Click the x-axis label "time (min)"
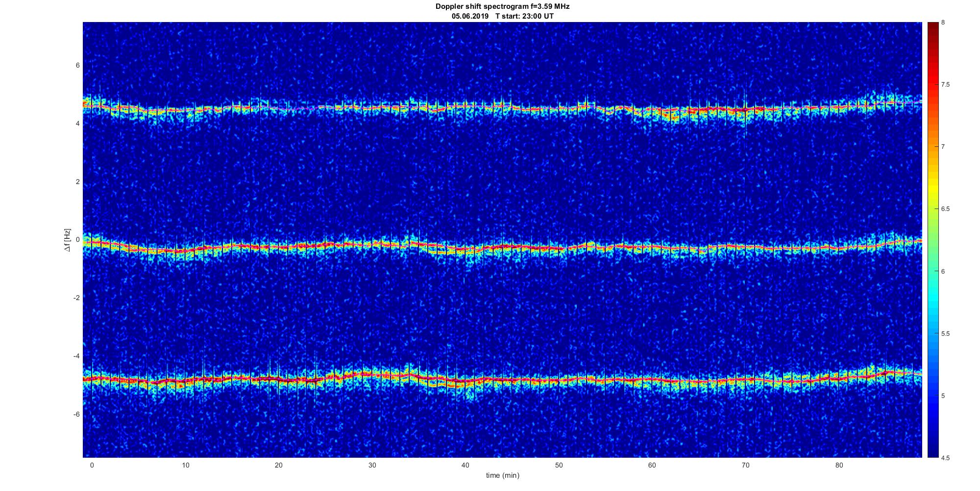The width and height of the screenshot is (980, 491). tap(502, 475)
